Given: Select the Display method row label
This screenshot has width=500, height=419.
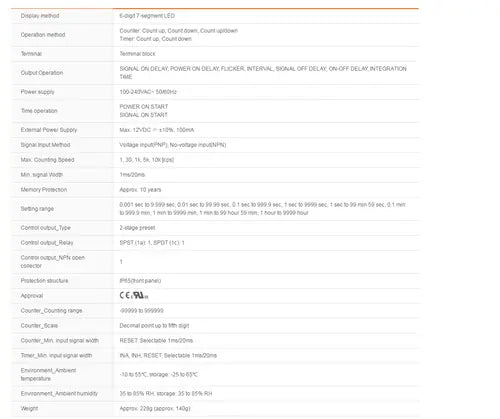Looking at the screenshot, I should [x=40, y=16].
